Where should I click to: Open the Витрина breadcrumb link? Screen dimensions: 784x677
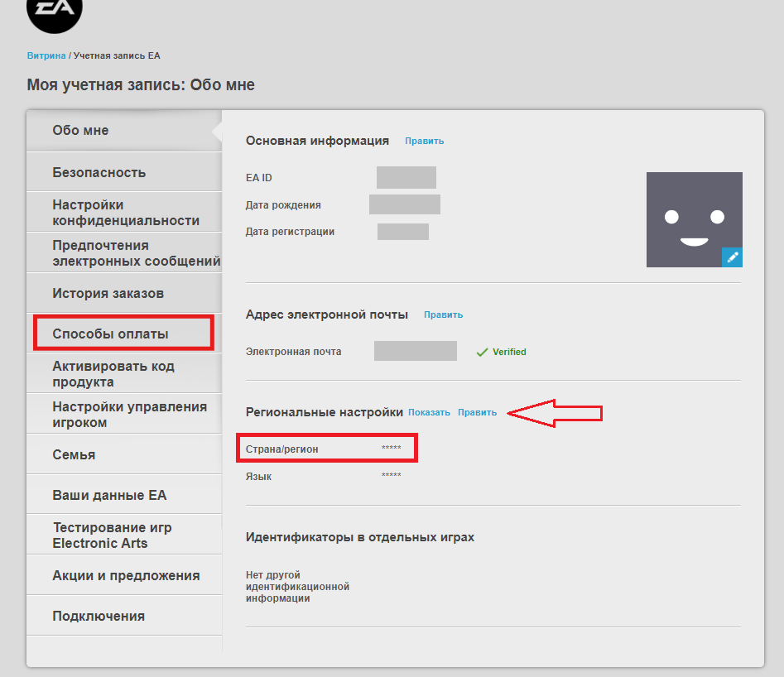tap(46, 55)
